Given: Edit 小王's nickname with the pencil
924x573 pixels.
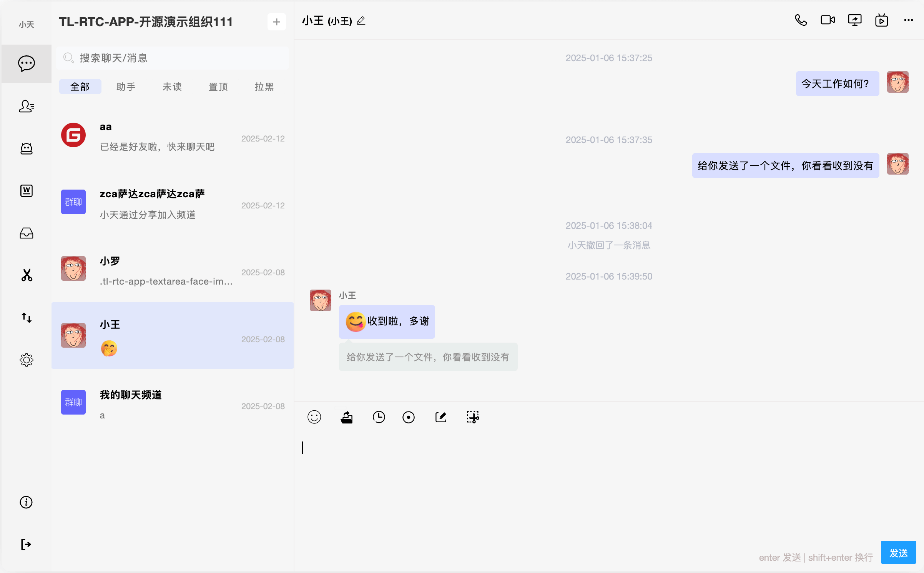Looking at the screenshot, I should pyautogui.click(x=361, y=21).
